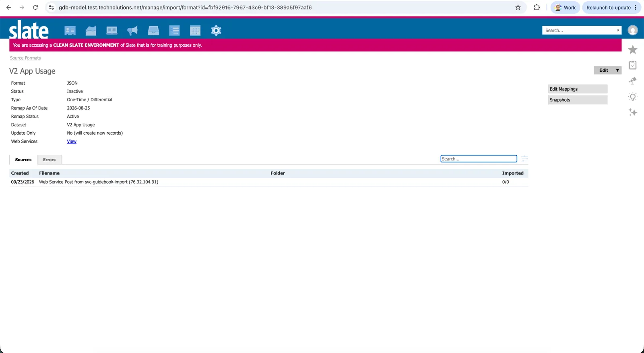Open the user profile avatar
The image size is (644, 353).
tap(633, 30)
